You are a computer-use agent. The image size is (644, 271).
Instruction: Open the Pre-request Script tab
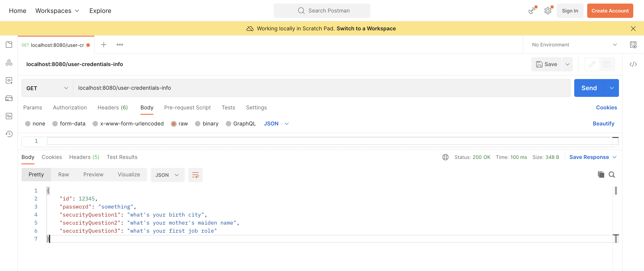187,108
